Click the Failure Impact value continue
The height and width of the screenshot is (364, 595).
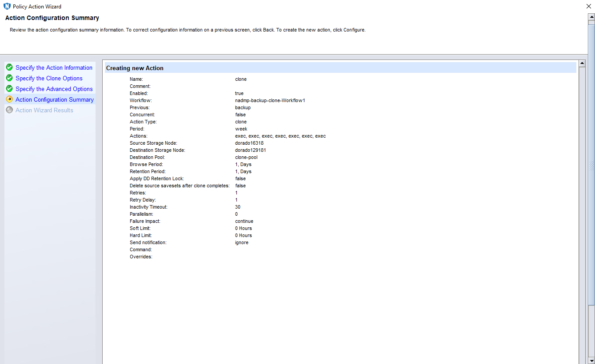pyautogui.click(x=244, y=221)
